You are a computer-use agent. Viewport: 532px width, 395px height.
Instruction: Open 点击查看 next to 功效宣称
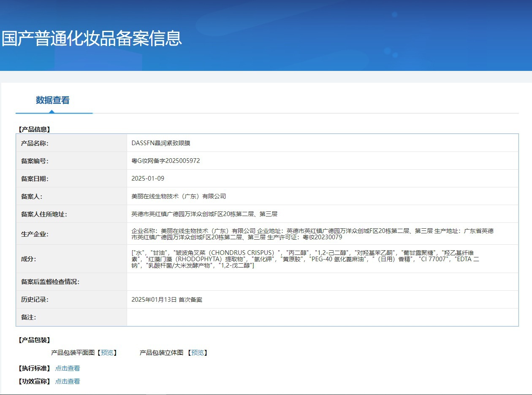[68, 381]
